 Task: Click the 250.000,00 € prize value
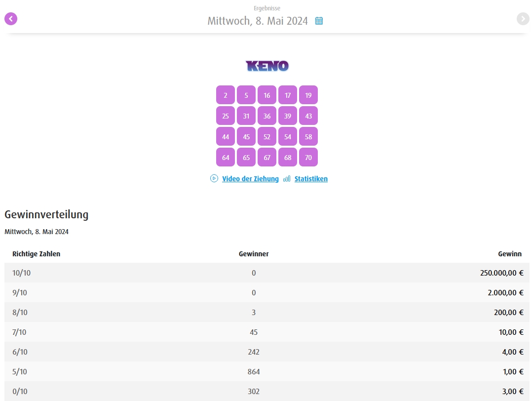[502, 273]
